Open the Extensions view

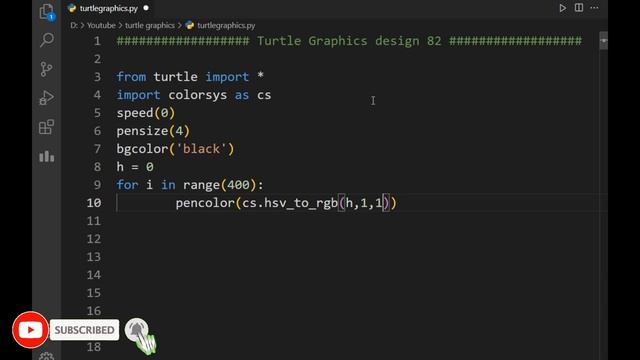(x=47, y=127)
